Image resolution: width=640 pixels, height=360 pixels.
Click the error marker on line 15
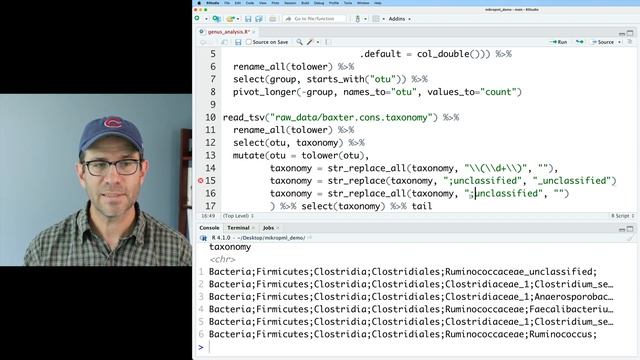[200, 180]
